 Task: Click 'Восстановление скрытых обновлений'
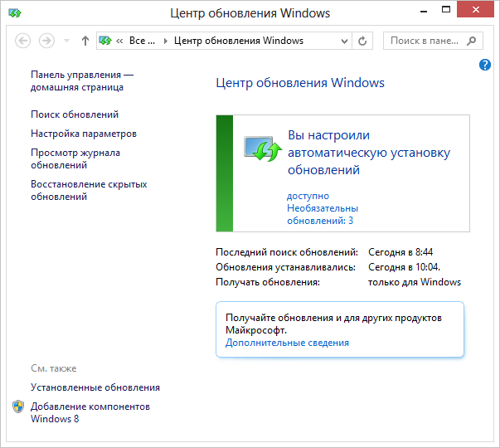89,191
